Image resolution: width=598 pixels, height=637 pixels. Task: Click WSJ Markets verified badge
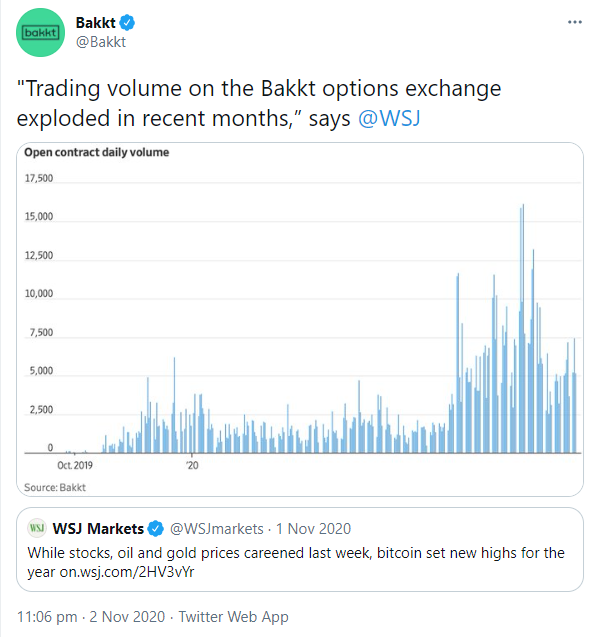pyautogui.click(x=155, y=529)
